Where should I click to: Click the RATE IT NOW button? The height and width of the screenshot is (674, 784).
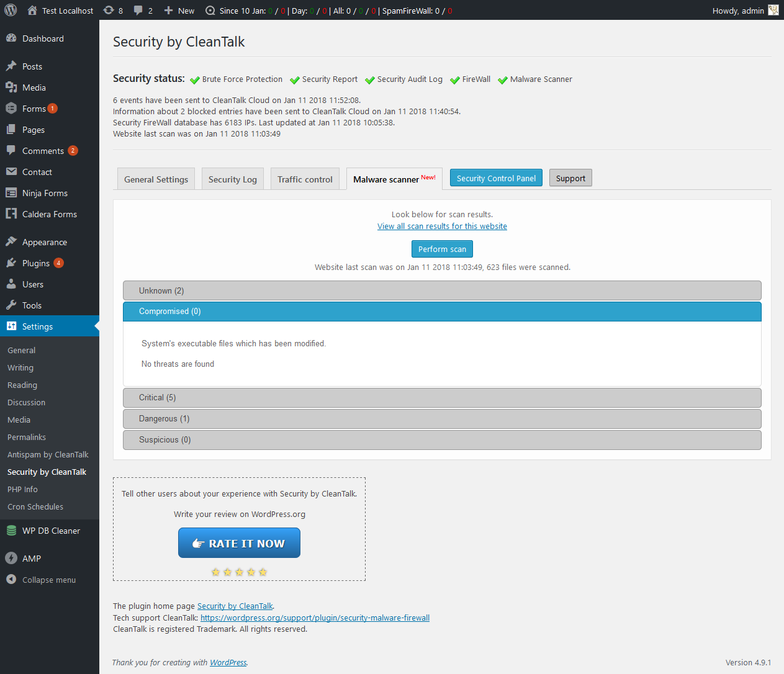tap(239, 543)
